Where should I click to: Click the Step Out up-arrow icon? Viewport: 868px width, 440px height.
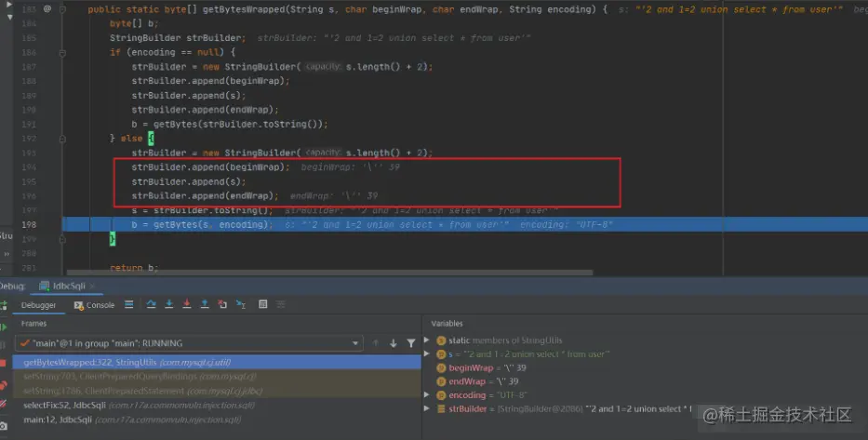(x=205, y=304)
